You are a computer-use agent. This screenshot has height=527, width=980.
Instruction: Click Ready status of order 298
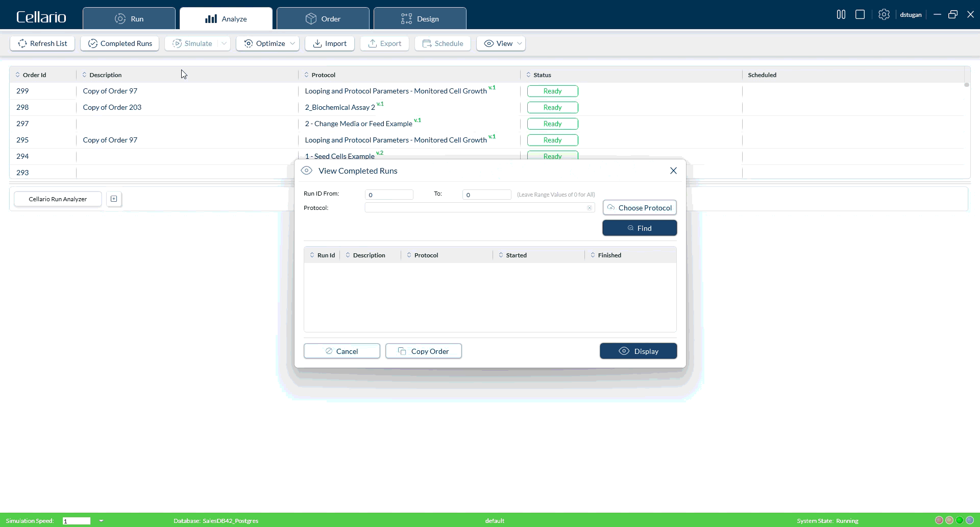(x=553, y=107)
